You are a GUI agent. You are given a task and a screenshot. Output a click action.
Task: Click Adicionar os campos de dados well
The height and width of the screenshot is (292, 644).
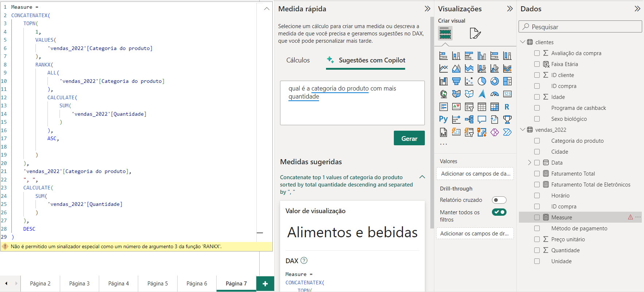click(x=475, y=174)
